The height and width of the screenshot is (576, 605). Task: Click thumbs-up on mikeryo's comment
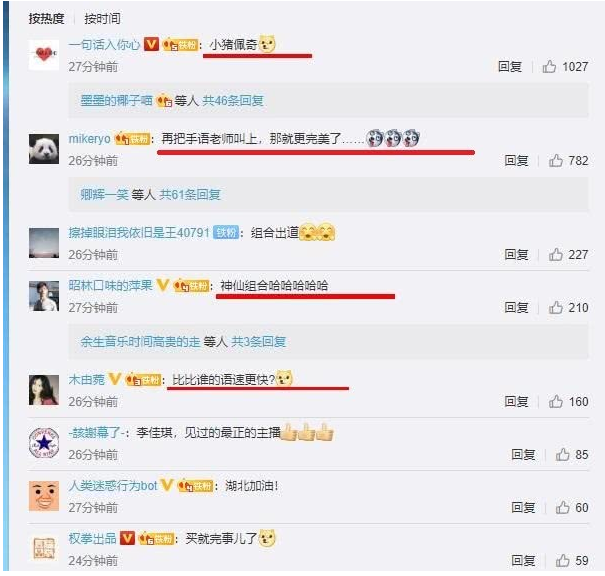556,160
